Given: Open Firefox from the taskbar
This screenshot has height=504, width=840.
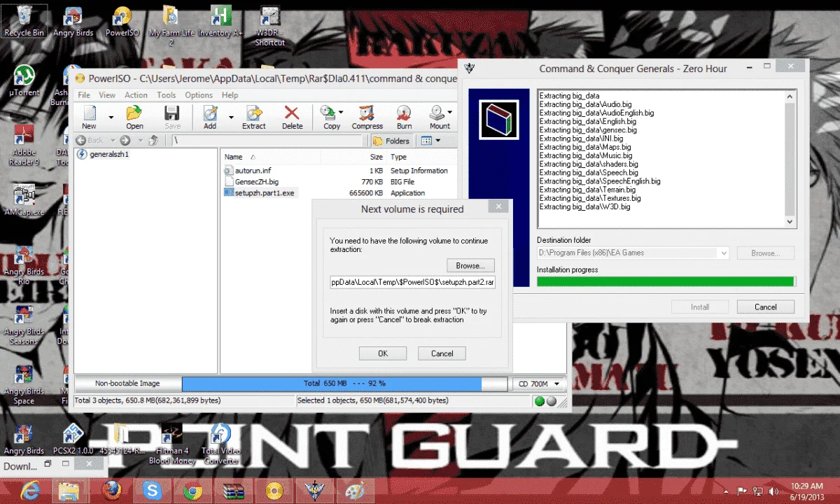Looking at the screenshot, I should pyautogui.click(x=111, y=491).
